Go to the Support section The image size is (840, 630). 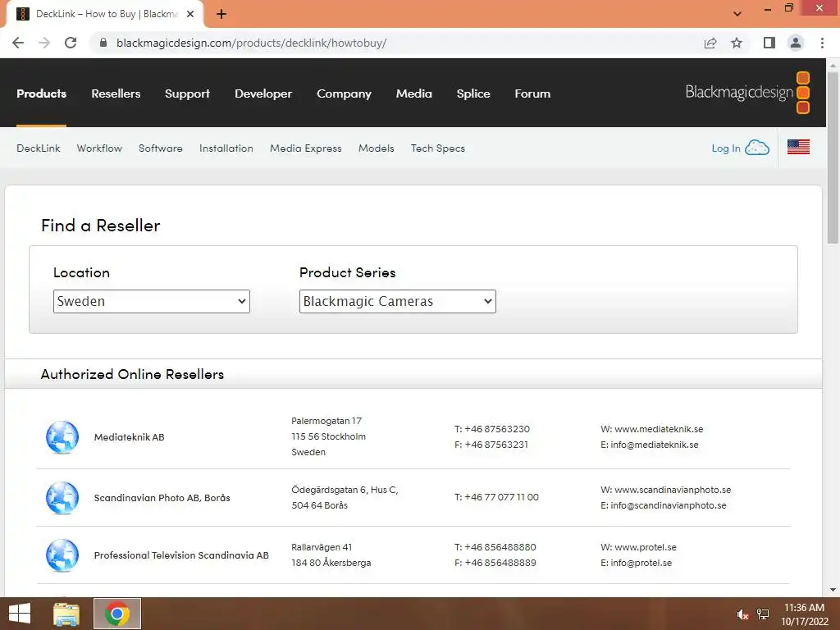188,94
